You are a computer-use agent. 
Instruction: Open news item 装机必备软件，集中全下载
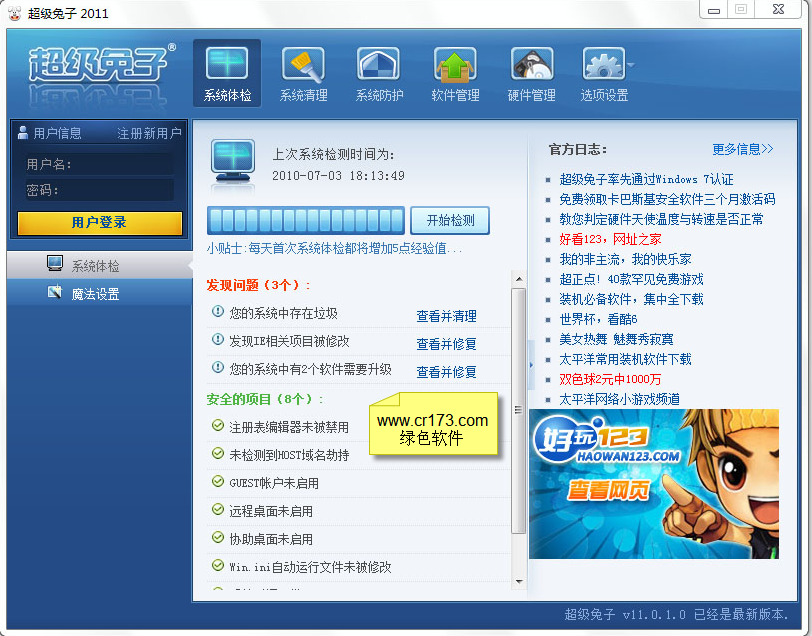(x=631, y=299)
